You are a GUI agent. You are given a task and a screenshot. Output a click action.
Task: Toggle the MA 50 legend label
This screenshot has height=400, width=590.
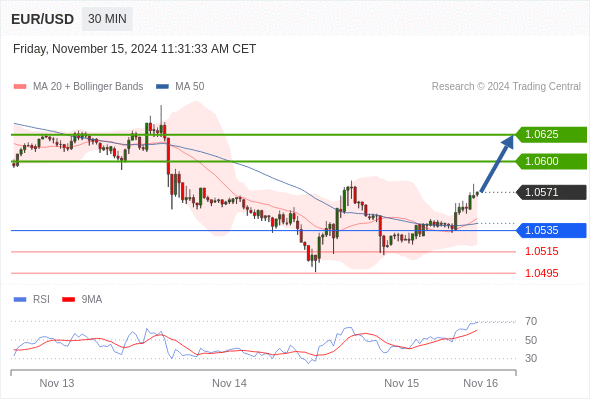(190, 87)
